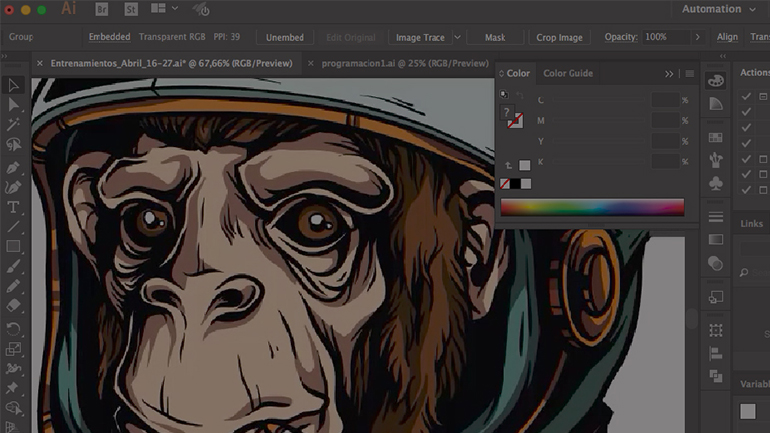Open the Color panel palette icon

click(715, 81)
